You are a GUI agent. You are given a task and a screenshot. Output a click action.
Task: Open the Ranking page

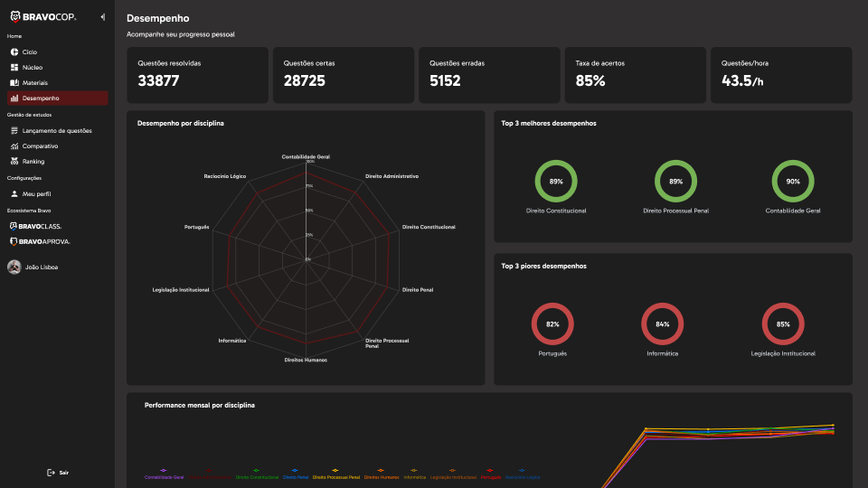57,162
